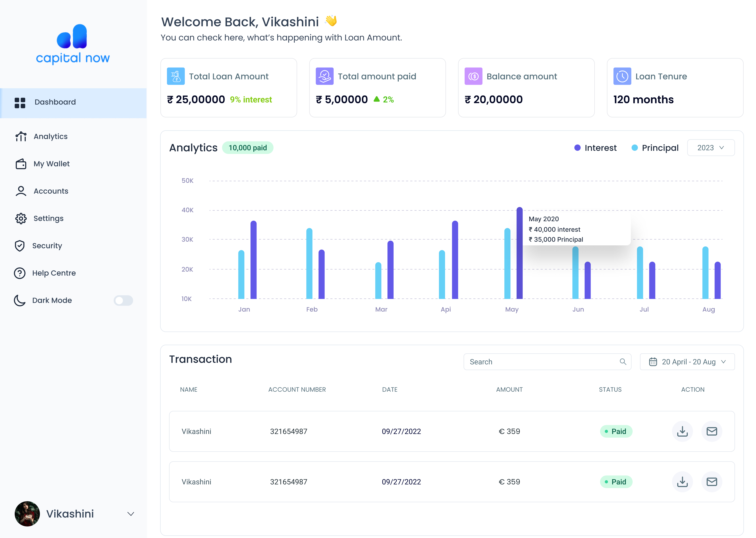Screen dimensions: 756x538
Task: Enable the Dark Mode switch
Action: point(123,301)
